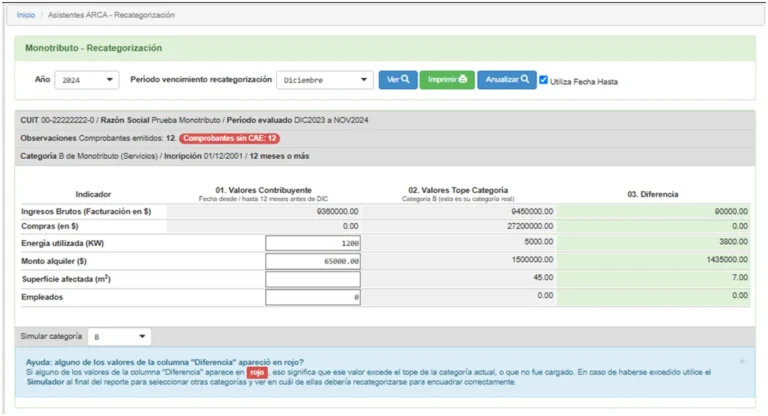Screen dimensions: 768x416
Task: Select the Superficie afectada input box
Action: pos(313,279)
